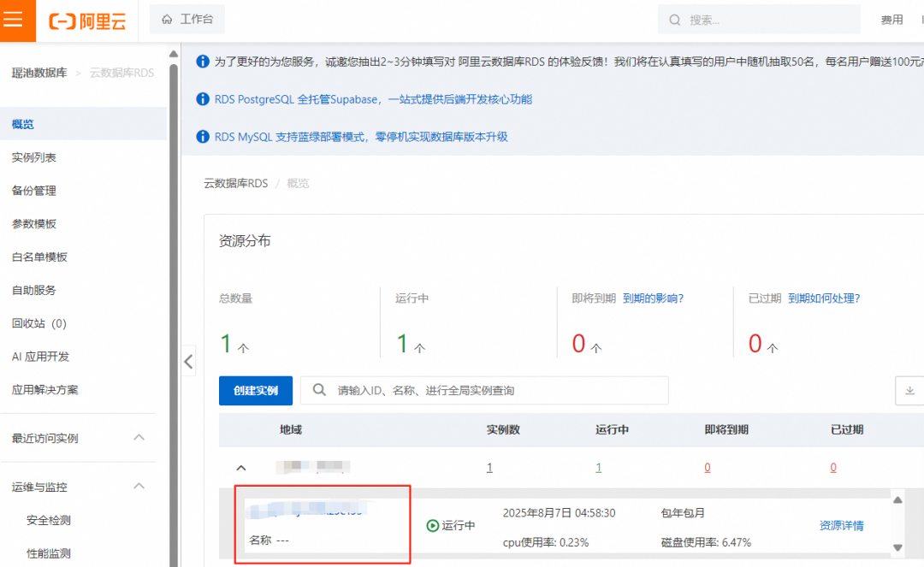Click the 工作台 button
Image resolution: width=924 pixels, height=567 pixels.
[187, 20]
